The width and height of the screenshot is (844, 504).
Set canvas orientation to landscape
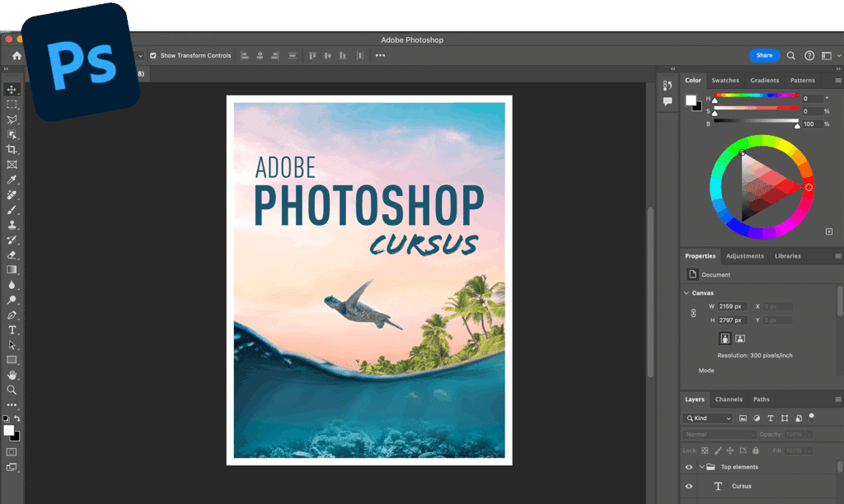pyautogui.click(x=740, y=338)
